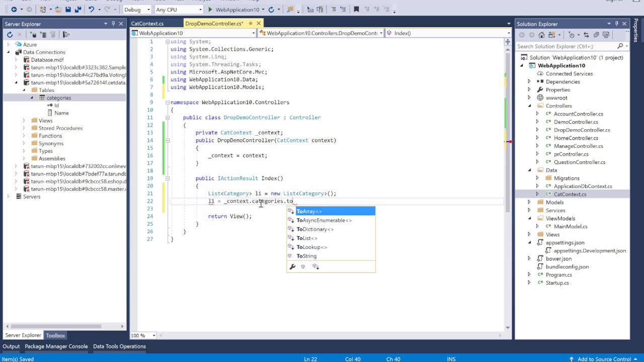Click the editor horizontal scrollbar
Image resolution: width=644 pixels, height=362 pixels.
[x=330, y=336]
